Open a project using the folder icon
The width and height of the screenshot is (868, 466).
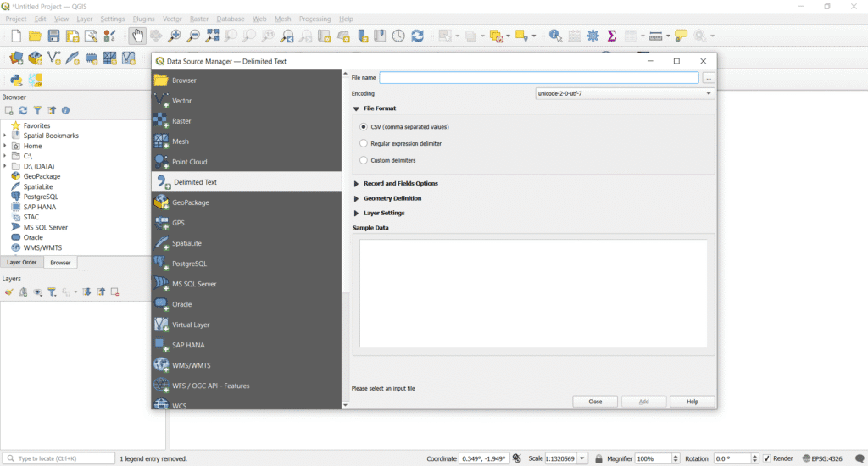(35, 36)
